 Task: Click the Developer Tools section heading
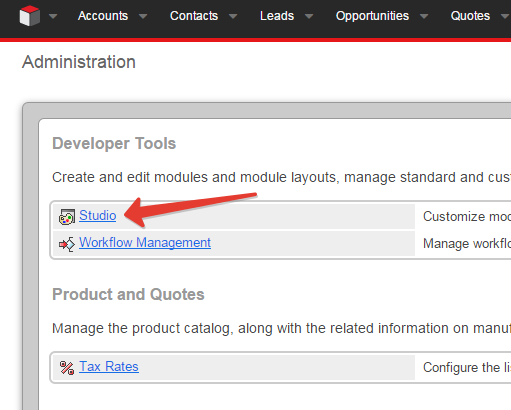pos(114,143)
